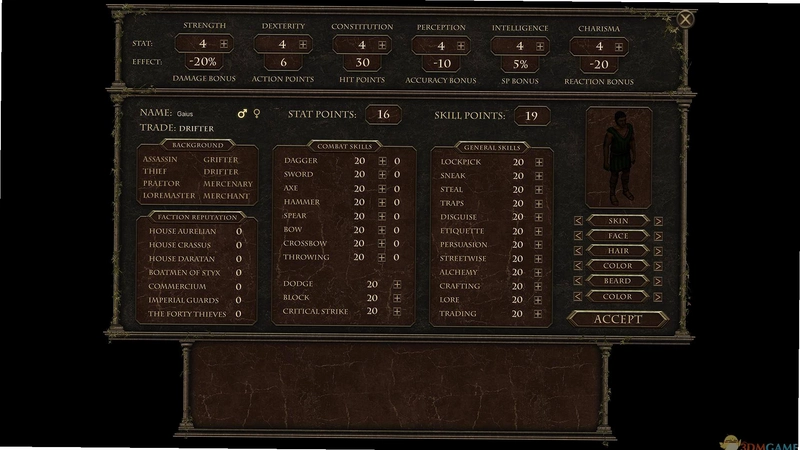Click the plus icon beside Lockpick

539,162
